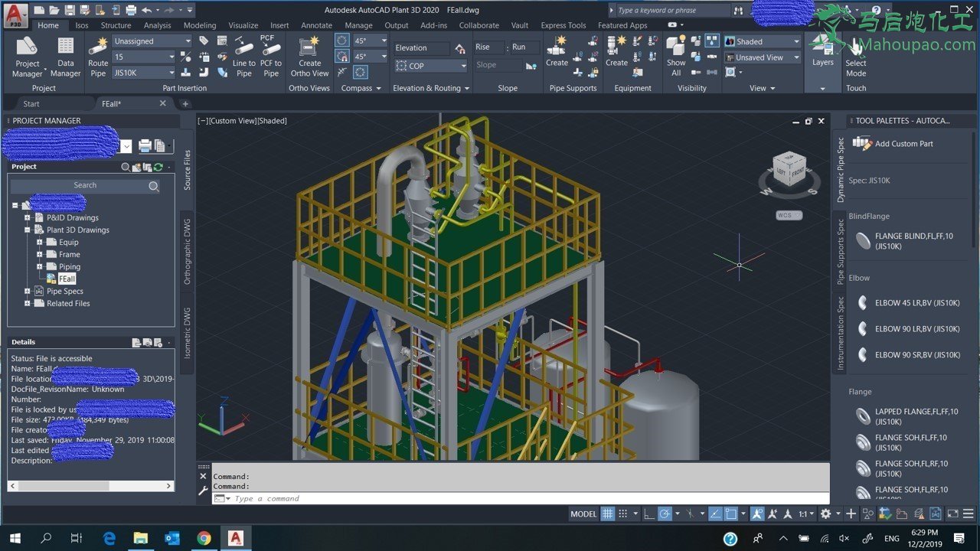Viewport: 980px width, 551px height.
Task: Open the Orthographic DWG side tab
Action: tap(187, 252)
